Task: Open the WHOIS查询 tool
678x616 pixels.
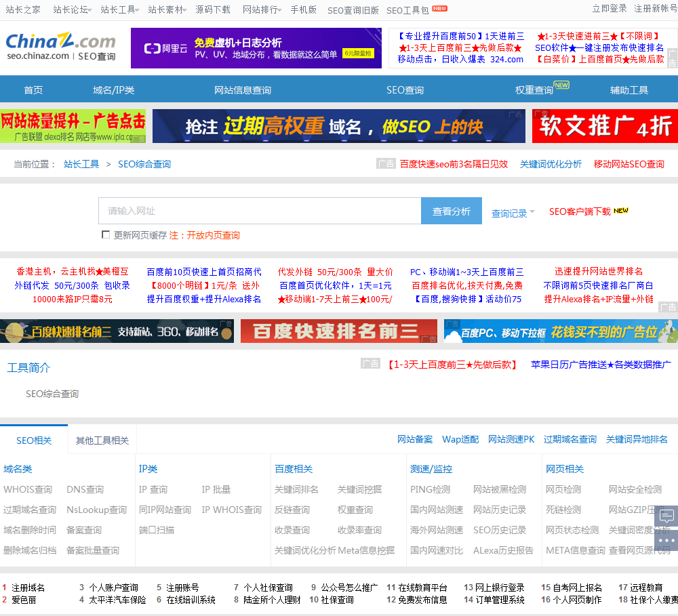Action: point(28,489)
